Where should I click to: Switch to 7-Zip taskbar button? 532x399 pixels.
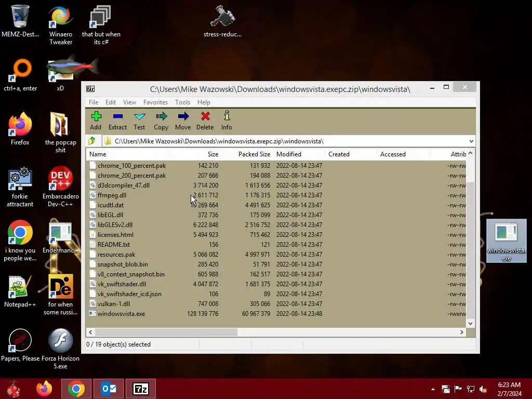click(141, 389)
